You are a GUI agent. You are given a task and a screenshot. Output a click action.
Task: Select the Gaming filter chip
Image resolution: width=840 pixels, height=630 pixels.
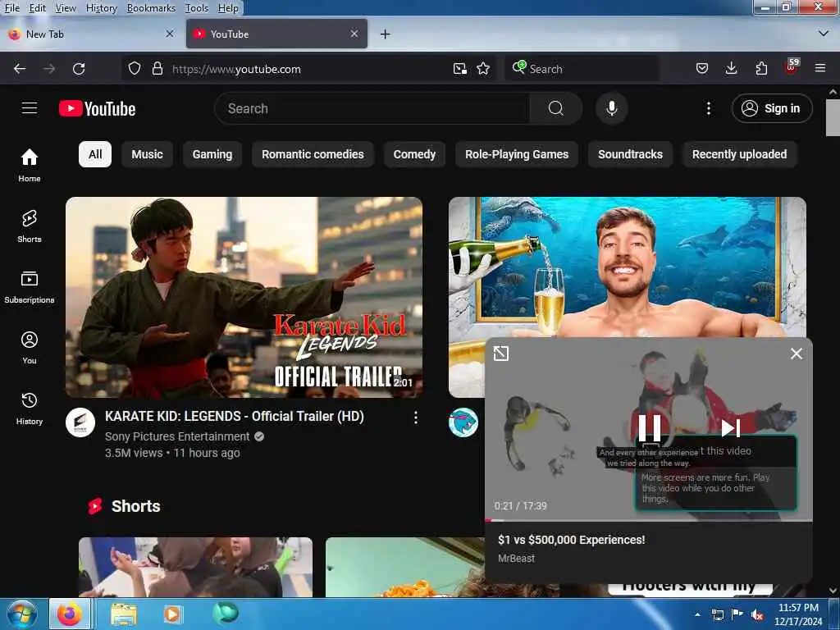[212, 154]
